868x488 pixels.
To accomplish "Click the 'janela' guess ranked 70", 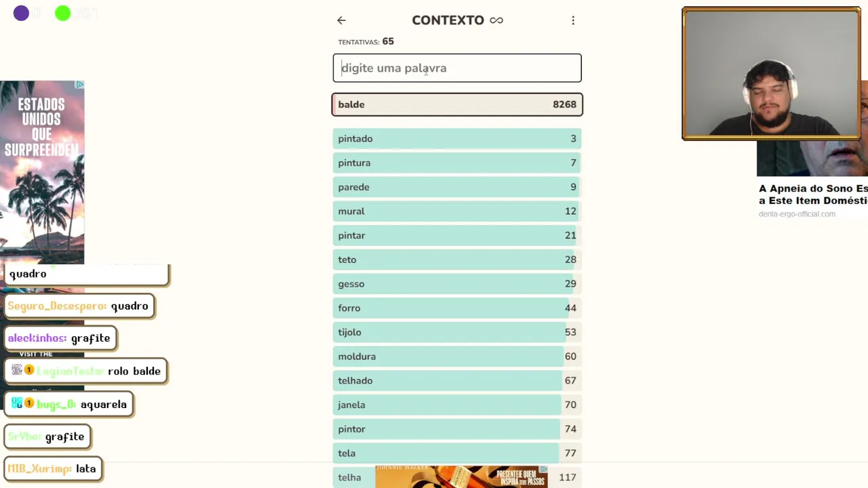I will [457, 405].
